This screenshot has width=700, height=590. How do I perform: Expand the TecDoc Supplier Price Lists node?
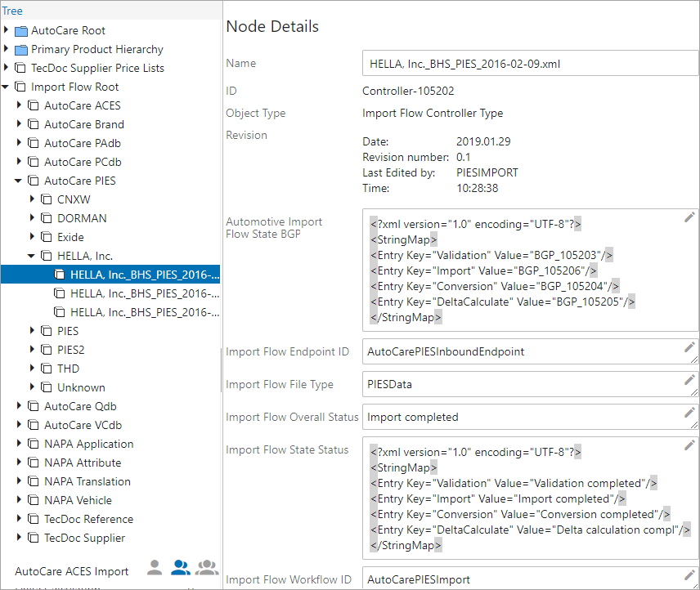pyautogui.click(x=7, y=67)
